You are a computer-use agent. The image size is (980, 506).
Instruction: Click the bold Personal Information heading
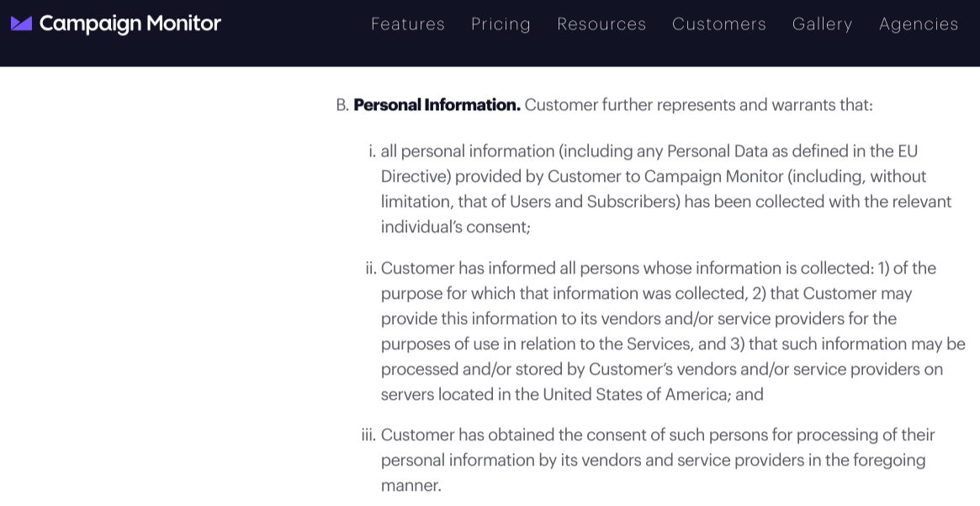(437, 104)
